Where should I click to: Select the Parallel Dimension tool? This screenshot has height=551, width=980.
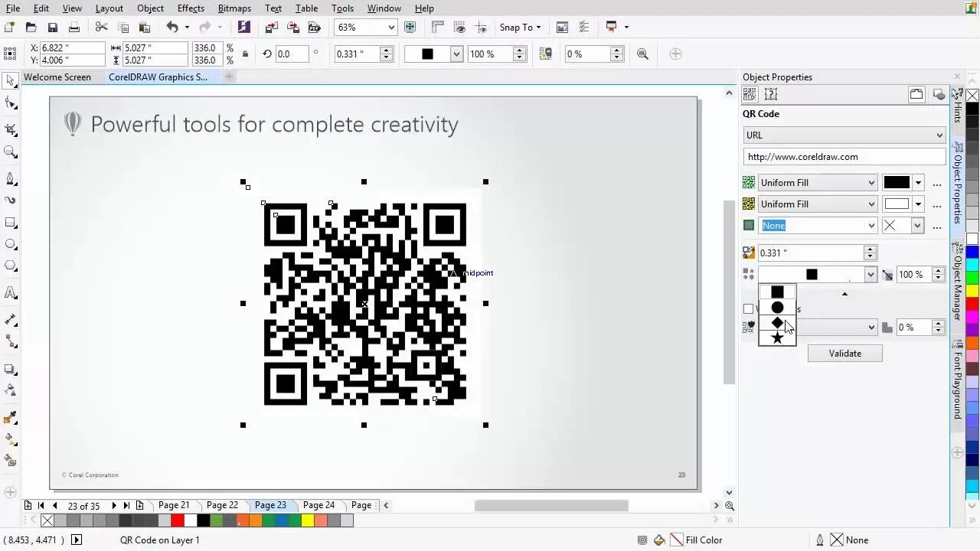pyautogui.click(x=11, y=319)
